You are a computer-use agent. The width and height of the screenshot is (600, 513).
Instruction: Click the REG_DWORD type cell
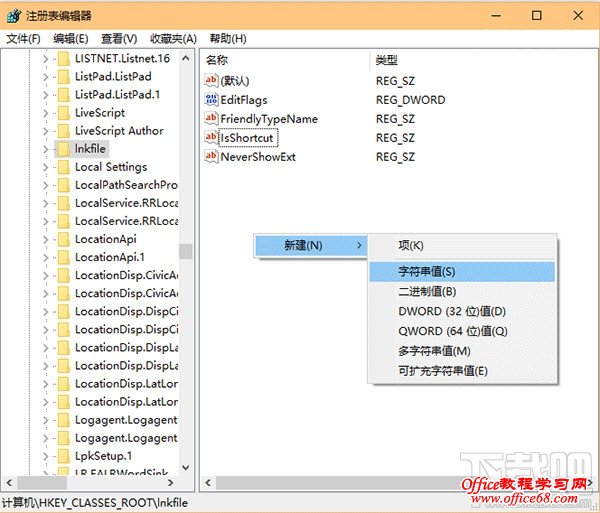click(411, 100)
